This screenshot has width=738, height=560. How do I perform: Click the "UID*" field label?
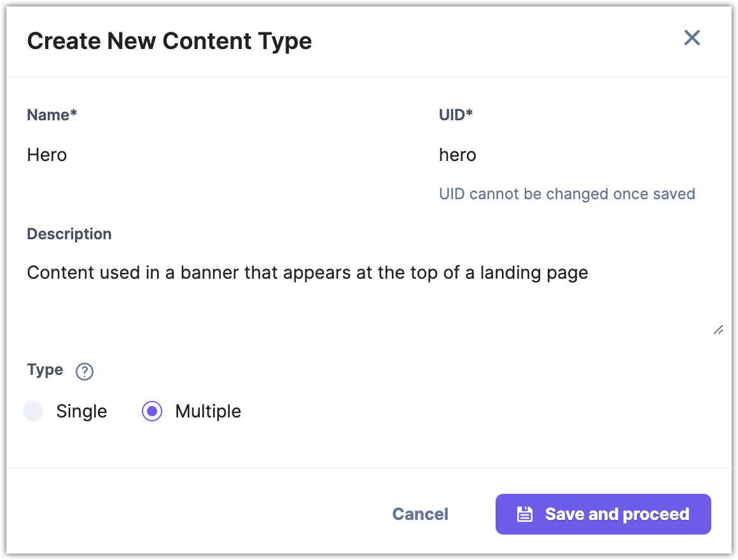point(456,115)
